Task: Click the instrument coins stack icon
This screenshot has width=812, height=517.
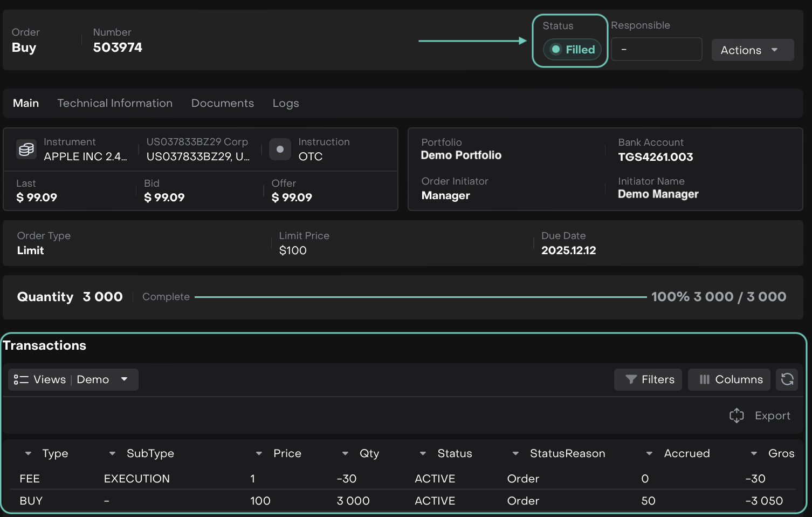Action: click(26, 149)
